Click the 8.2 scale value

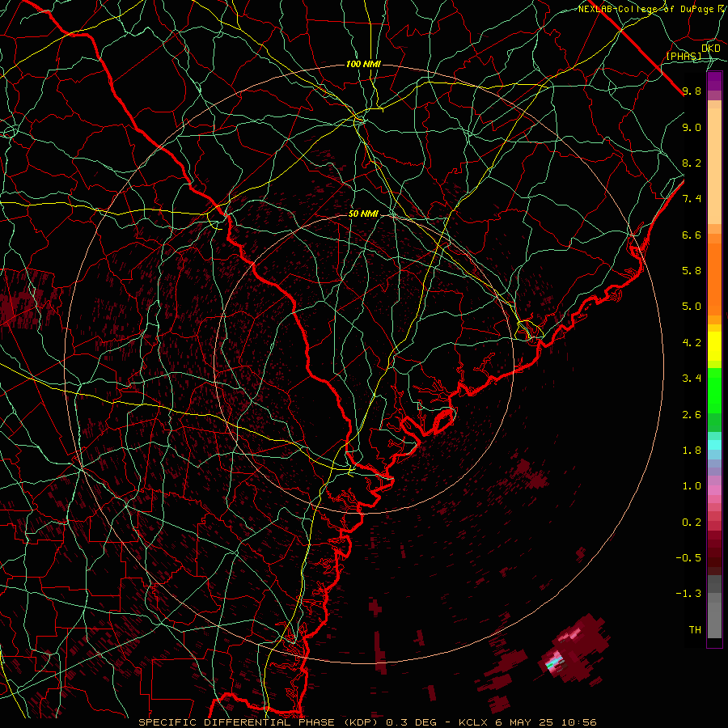click(692, 163)
